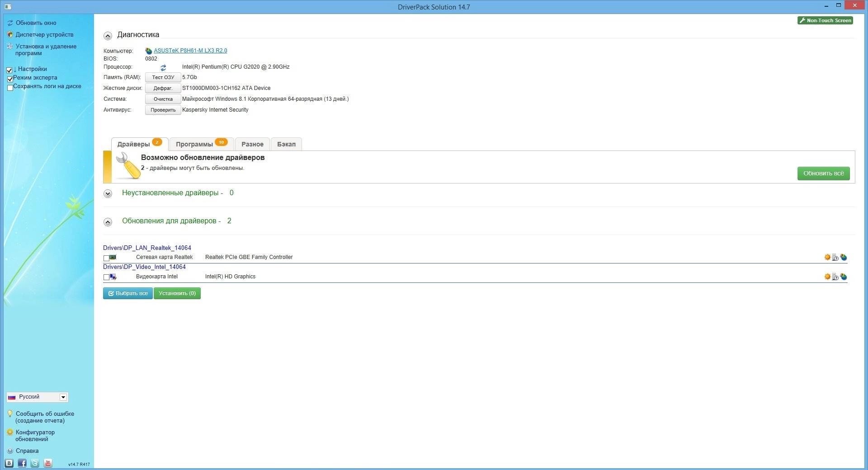Expand Неустановленные драйверы section

pos(108,193)
